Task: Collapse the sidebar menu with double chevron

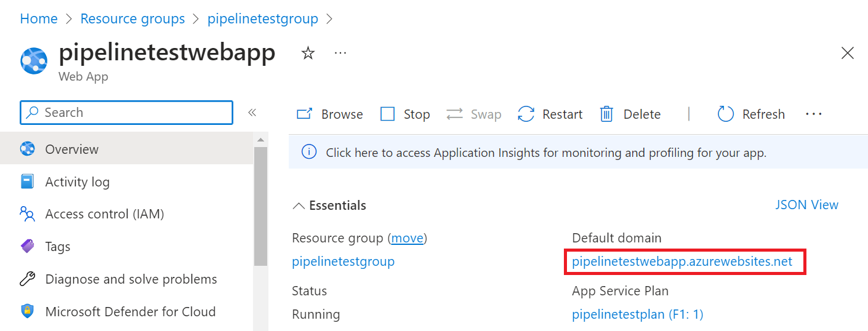Action: point(252,113)
